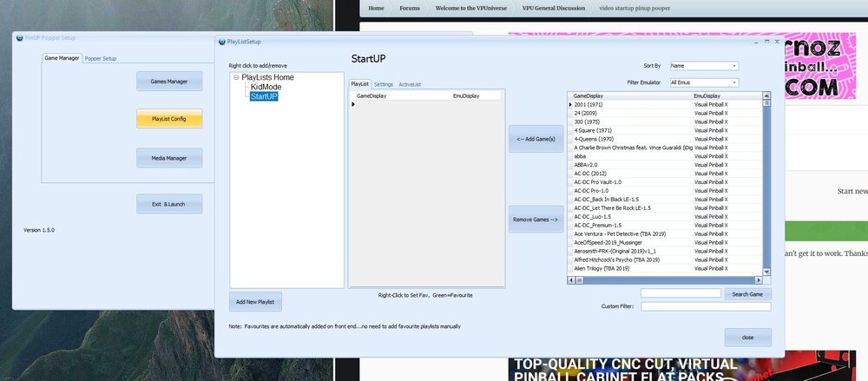Image resolution: width=868 pixels, height=381 pixels.
Task: Select the KidMode playlist
Action: (266, 87)
